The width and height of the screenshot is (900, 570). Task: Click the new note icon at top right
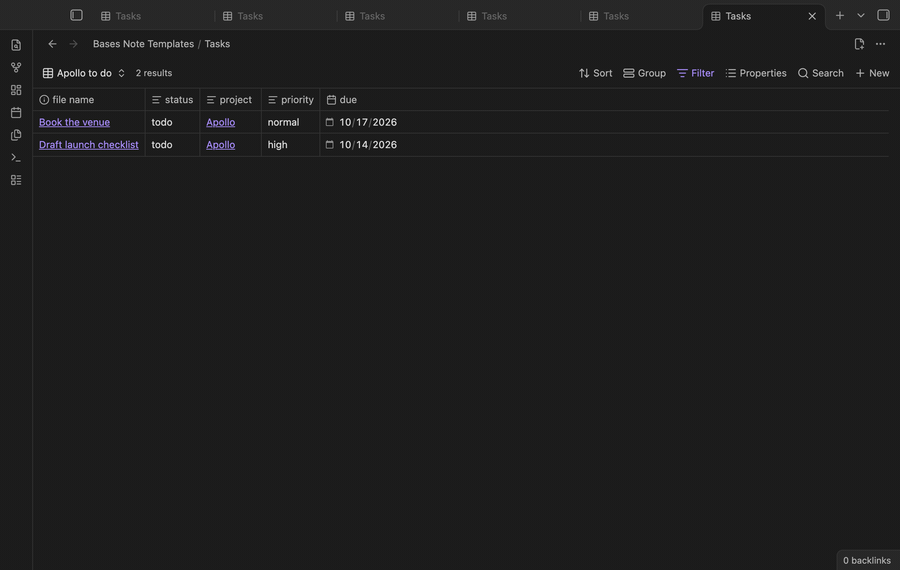click(859, 44)
